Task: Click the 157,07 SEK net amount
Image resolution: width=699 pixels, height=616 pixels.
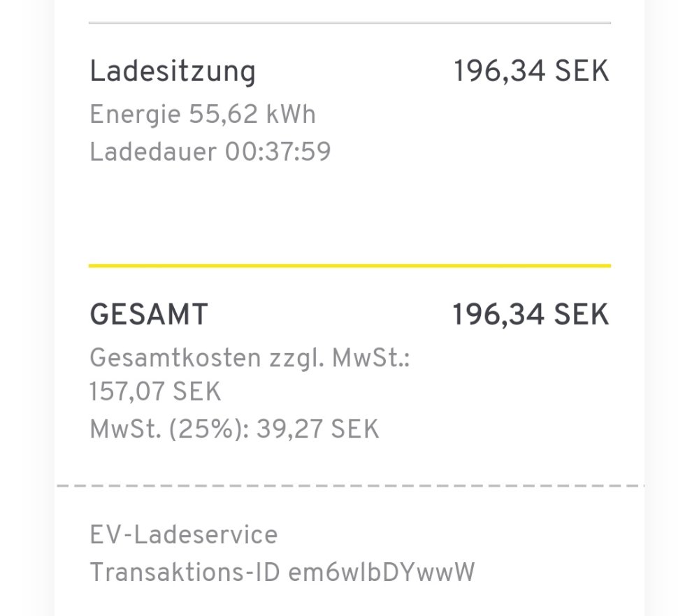Action: [155, 392]
